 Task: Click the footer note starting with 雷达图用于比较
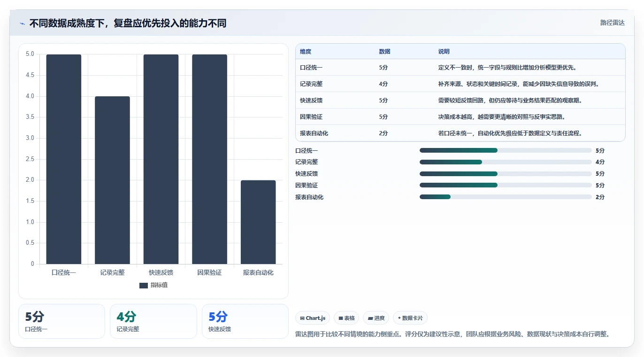click(x=452, y=334)
